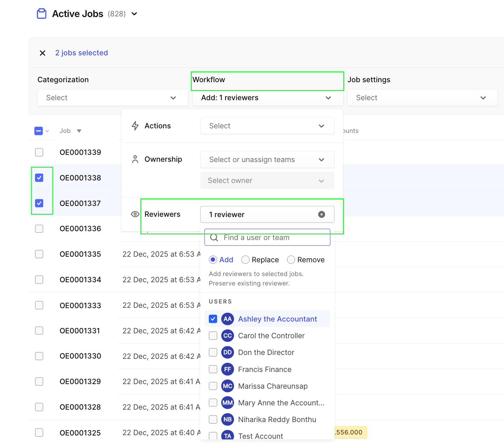Select the Replace radio option
Image resolution: width=504 pixels, height=444 pixels.
[x=245, y=260]
